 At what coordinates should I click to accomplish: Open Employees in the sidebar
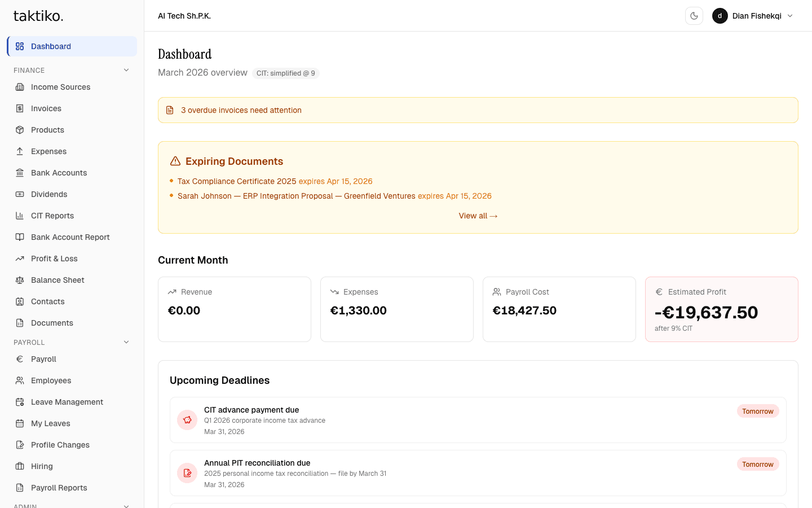coord(51,380)
